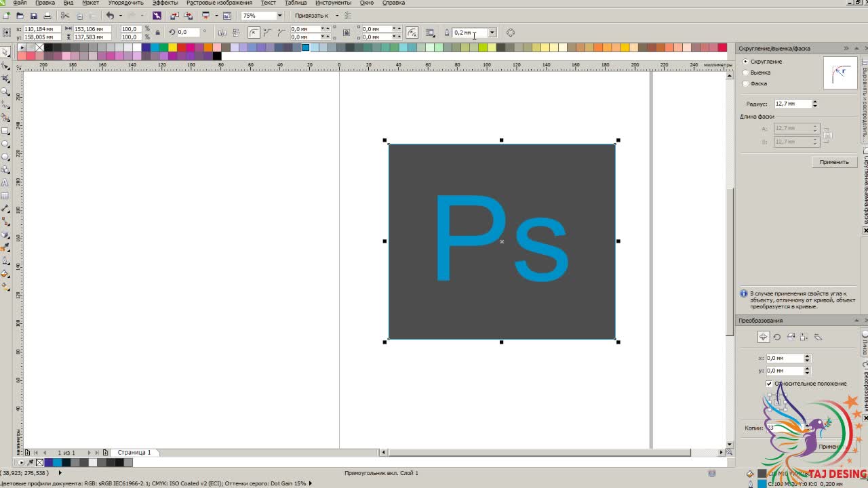Open the Растровые изображения menu
This screenshot has width=868, height=488.
(x=219, y=3)
